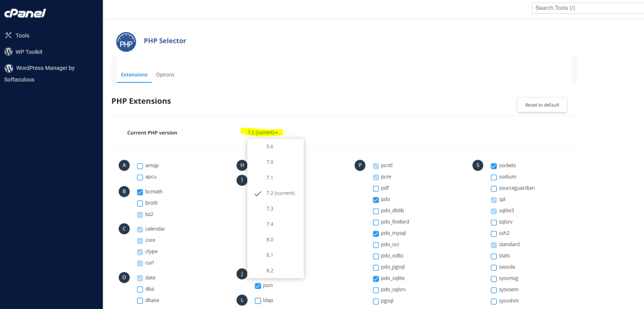The height and width of the screenshot is (309, 644).
Task: Click the PHP Selector gauge icon
Action: [126, 42]
